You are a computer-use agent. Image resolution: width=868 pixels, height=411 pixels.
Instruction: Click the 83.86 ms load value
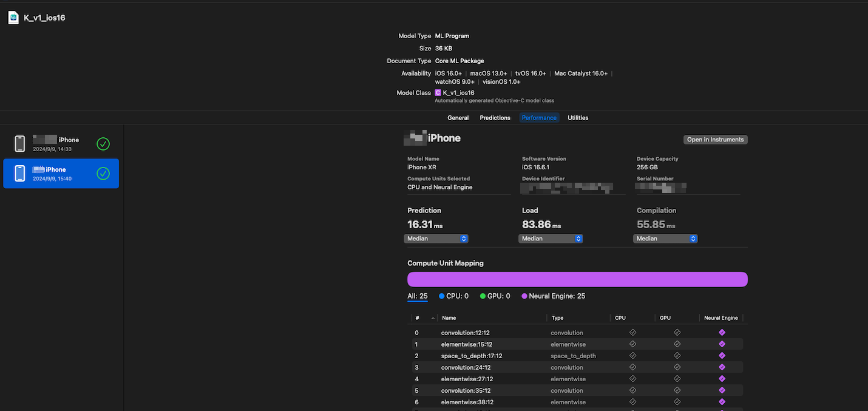point(541,225)
